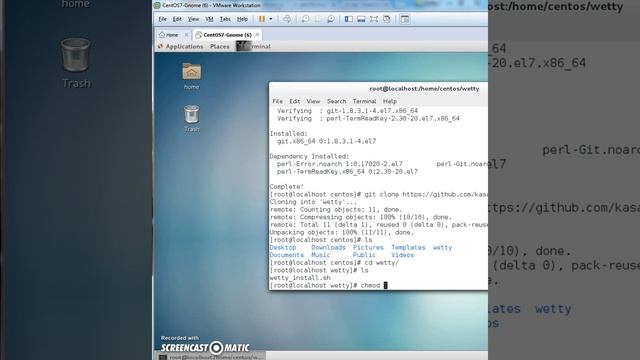Image resolution: width=640 pixels, height=360 pixels.
Task: Click the Unity mode toolbar icon
Action: pyautogui.click(x=387, y=19)
